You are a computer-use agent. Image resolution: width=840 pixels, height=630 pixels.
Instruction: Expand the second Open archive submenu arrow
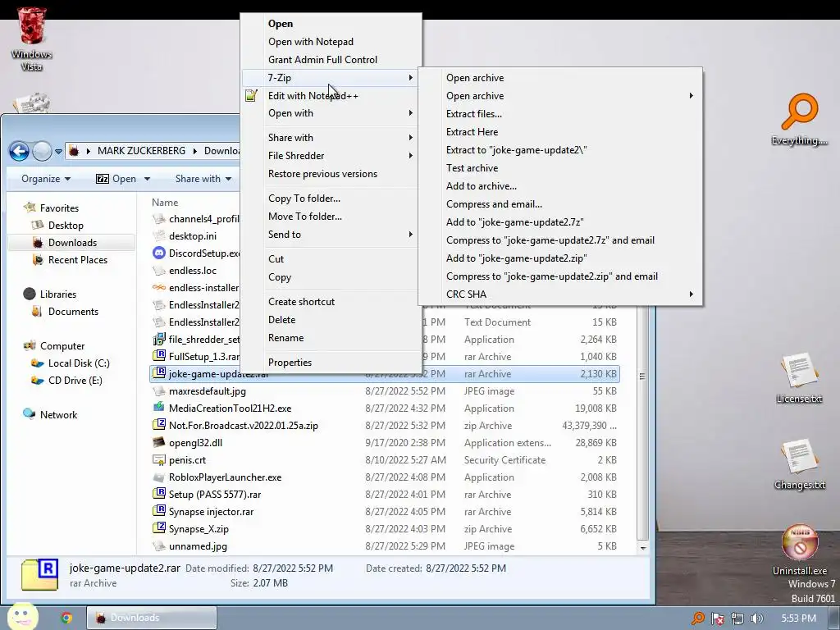691,95
